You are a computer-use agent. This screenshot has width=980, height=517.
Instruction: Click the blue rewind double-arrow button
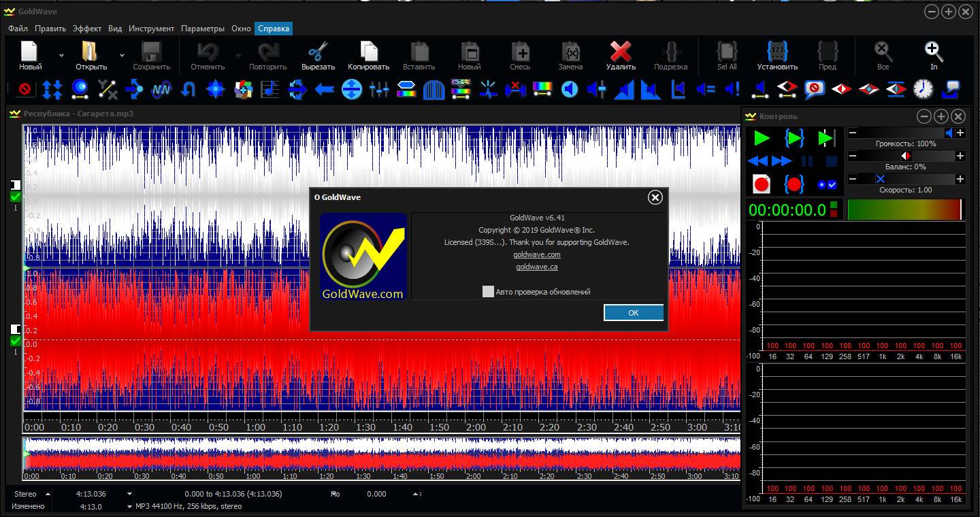[757, 161]
